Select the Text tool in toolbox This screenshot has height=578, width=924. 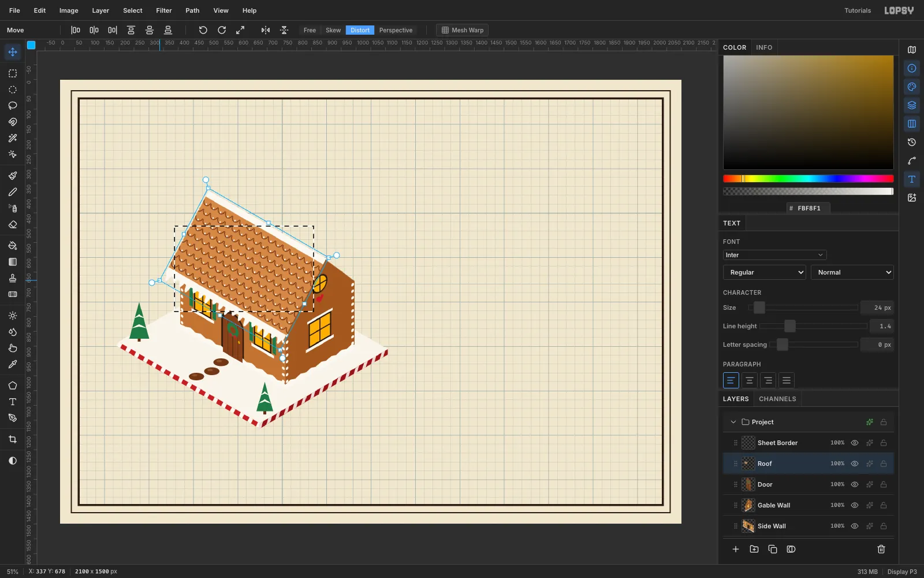[13, 402]
